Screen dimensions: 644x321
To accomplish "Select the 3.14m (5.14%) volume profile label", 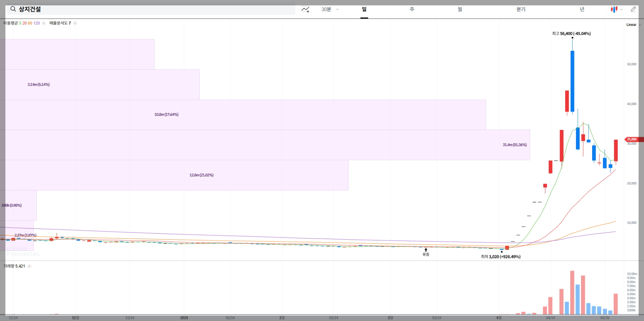I will (x=39, y=85).
